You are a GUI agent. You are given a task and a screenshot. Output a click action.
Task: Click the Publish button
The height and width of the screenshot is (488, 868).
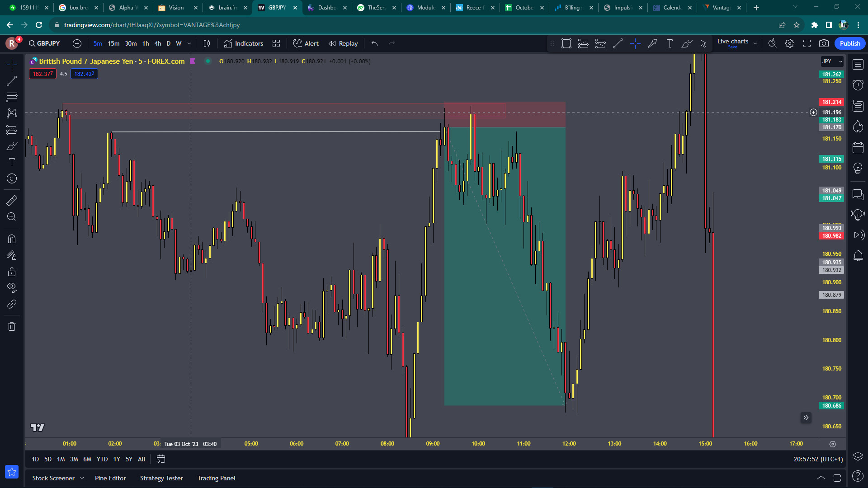point(849,43)
